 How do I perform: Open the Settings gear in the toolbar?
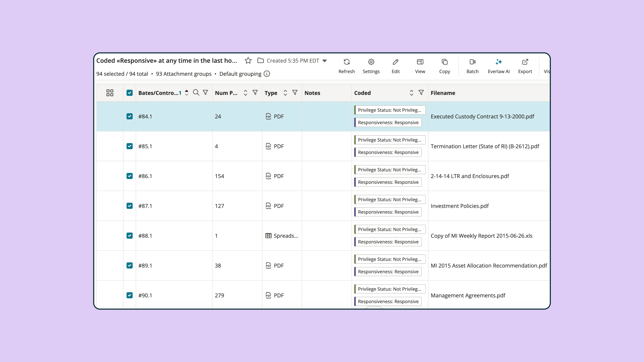pos(371,62)
